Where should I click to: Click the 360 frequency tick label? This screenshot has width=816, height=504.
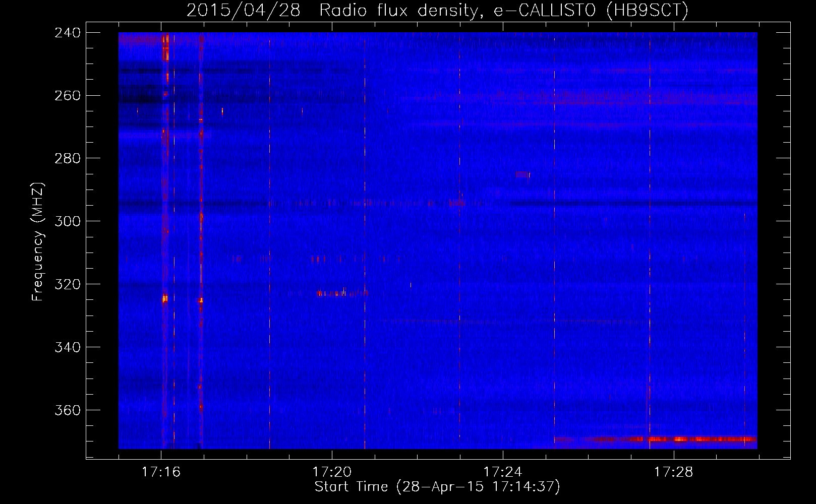pos(68,411)
